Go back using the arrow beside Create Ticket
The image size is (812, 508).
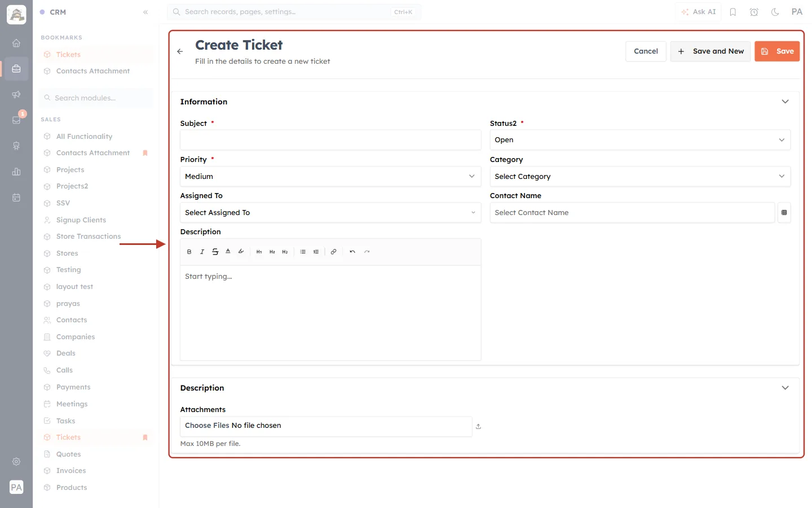pos(180,51)
